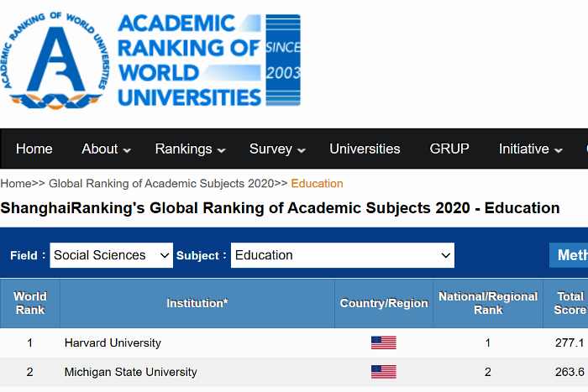This screenshot has height=392, width=588.
Task: Select the 277.1 total score cell
Action: click(x=570, y=342)
